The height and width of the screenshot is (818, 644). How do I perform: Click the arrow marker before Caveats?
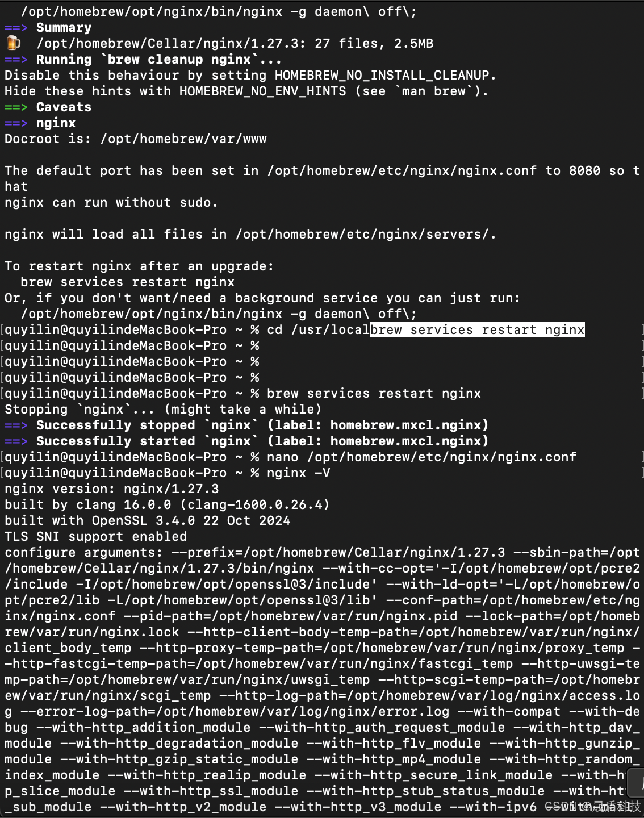pyautogui.click(x=16, y=107)
